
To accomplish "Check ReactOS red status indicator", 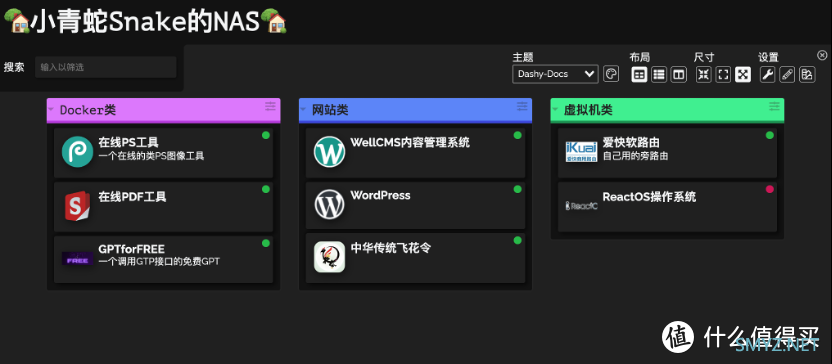I will pyautogui.click(x=769, y=189).
